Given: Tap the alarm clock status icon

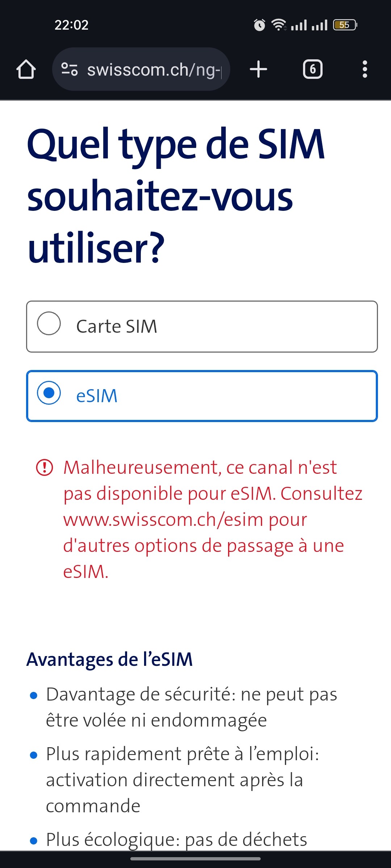Looking at the screenshot, I should click(259, 25).
